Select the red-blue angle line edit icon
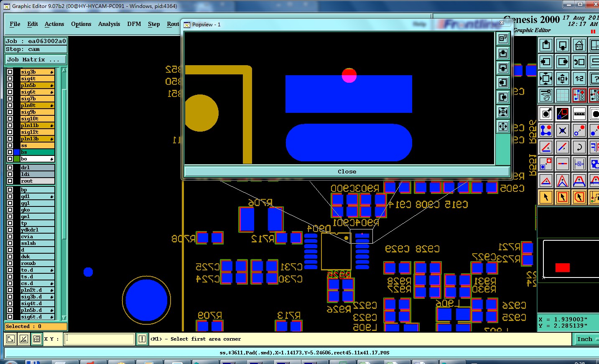The image size is (599, 364). pyautogui.click(x=546, y=147)
